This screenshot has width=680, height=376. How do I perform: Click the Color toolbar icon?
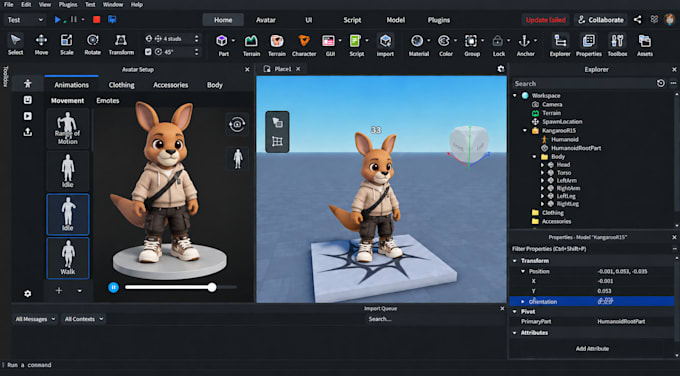(445, 45)
